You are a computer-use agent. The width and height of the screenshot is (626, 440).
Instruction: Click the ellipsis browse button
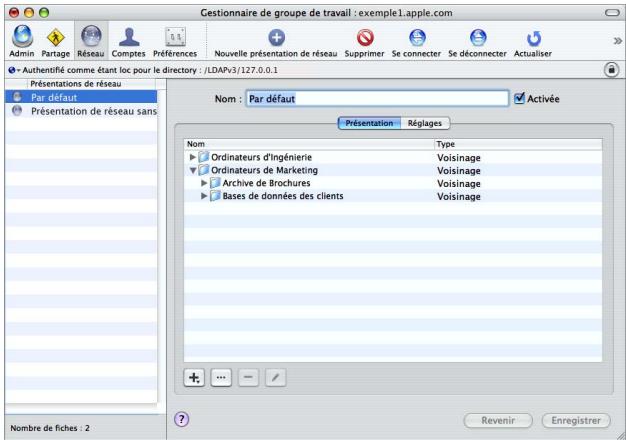click(221, 377)
